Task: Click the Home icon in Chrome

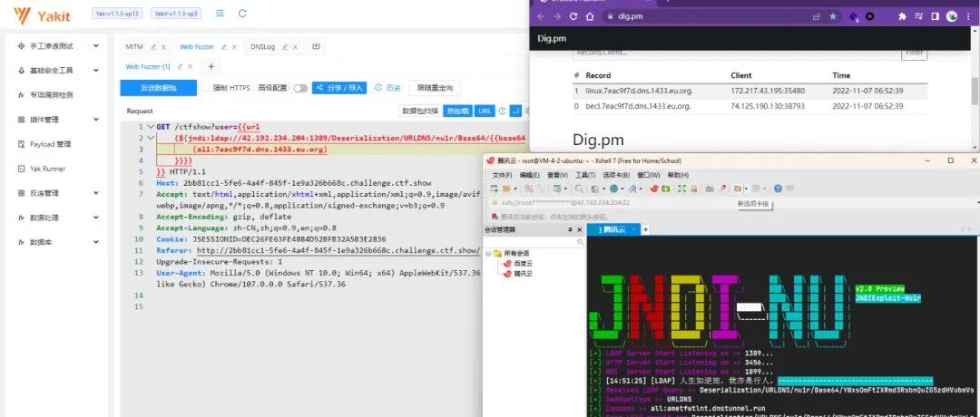Action: coord(590,17)
